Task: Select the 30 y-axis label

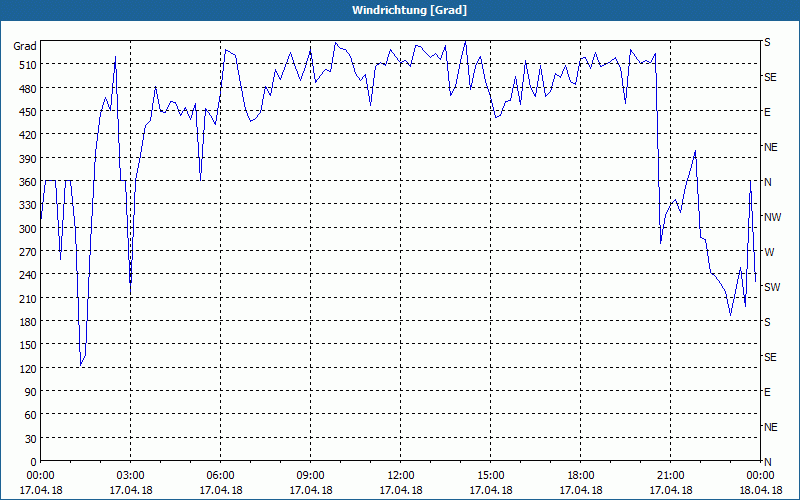Action: click(31, 439)
